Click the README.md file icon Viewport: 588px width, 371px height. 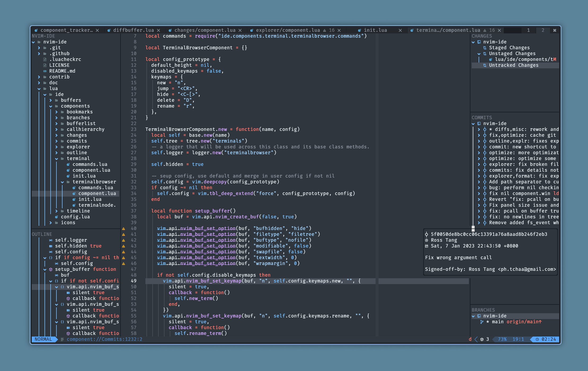[45, 71]
